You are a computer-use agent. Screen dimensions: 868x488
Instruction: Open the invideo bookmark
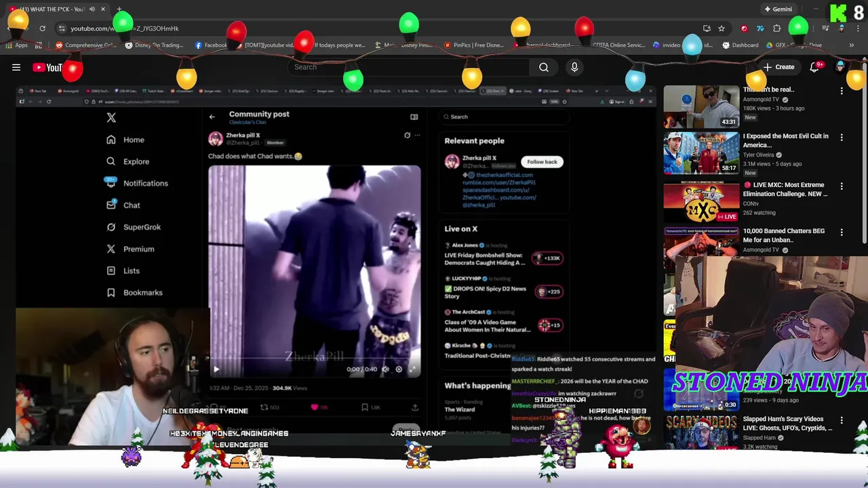667,45
